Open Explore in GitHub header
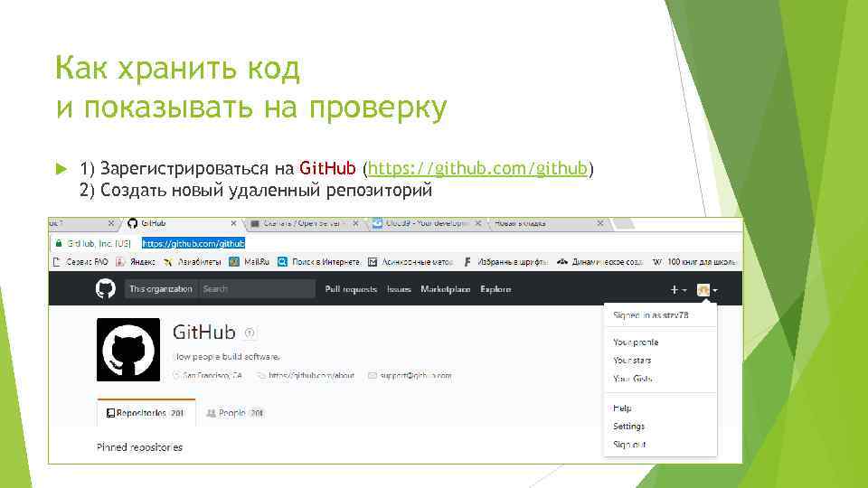 tap(495, 289)
